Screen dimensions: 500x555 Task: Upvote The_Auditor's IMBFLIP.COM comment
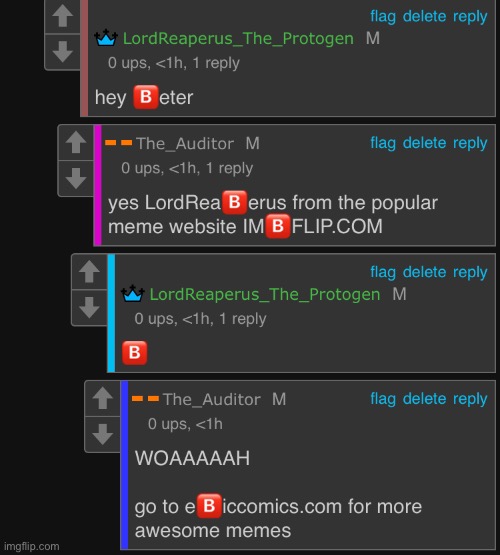click(x=76, y=142)
